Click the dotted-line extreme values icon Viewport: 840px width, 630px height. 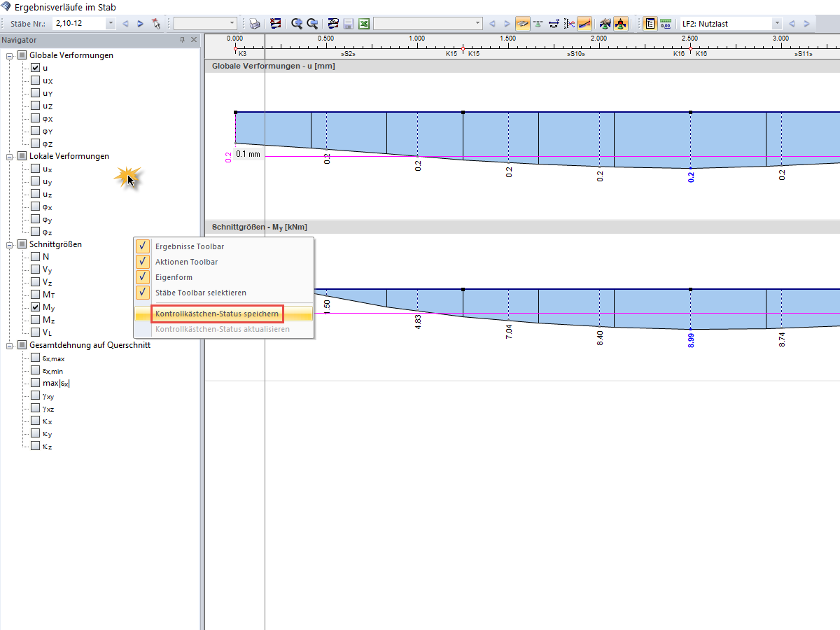tap(568, 24)
